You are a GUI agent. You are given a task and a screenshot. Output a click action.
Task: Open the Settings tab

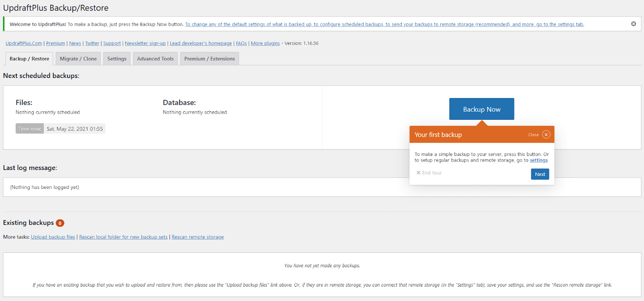[117, 59]
